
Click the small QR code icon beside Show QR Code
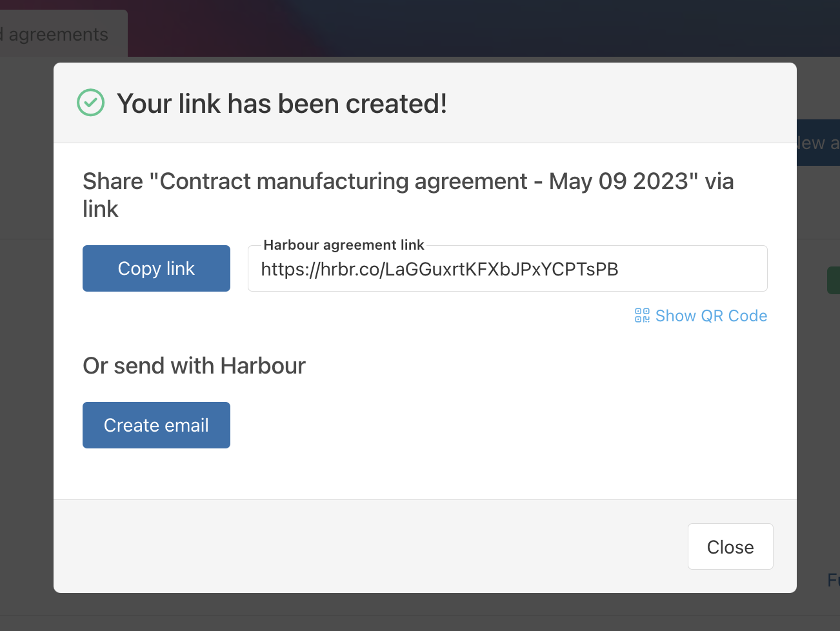(642, 315)
